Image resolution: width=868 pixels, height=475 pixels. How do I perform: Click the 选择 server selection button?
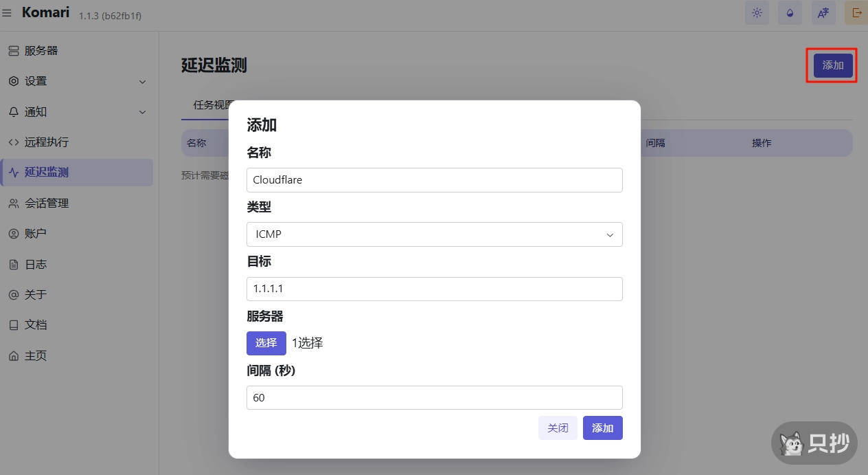pos(266,343)
